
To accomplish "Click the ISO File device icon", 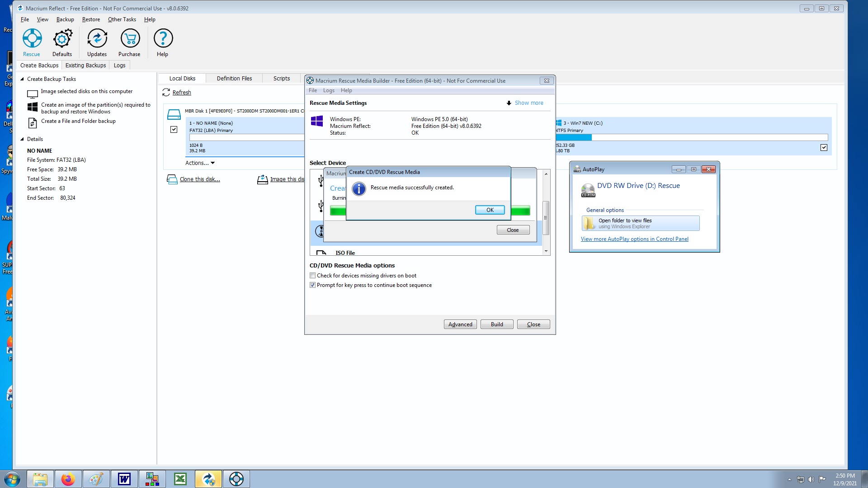I will pos(321,253).
